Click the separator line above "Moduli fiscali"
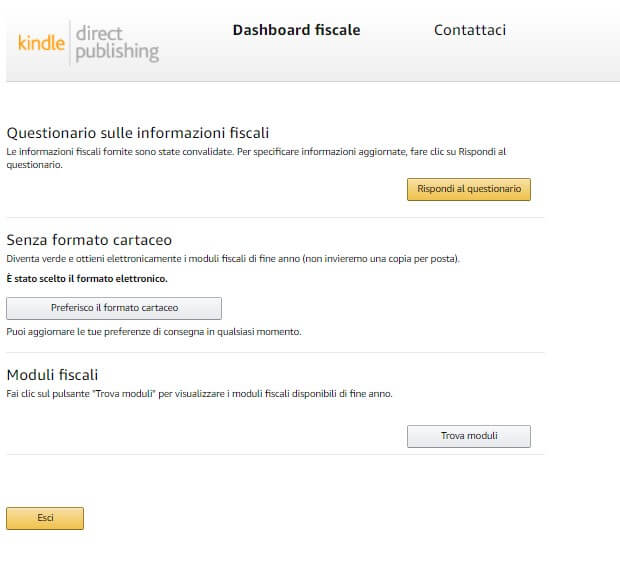Viewport: 620px width, 563px height. point(275,352)
